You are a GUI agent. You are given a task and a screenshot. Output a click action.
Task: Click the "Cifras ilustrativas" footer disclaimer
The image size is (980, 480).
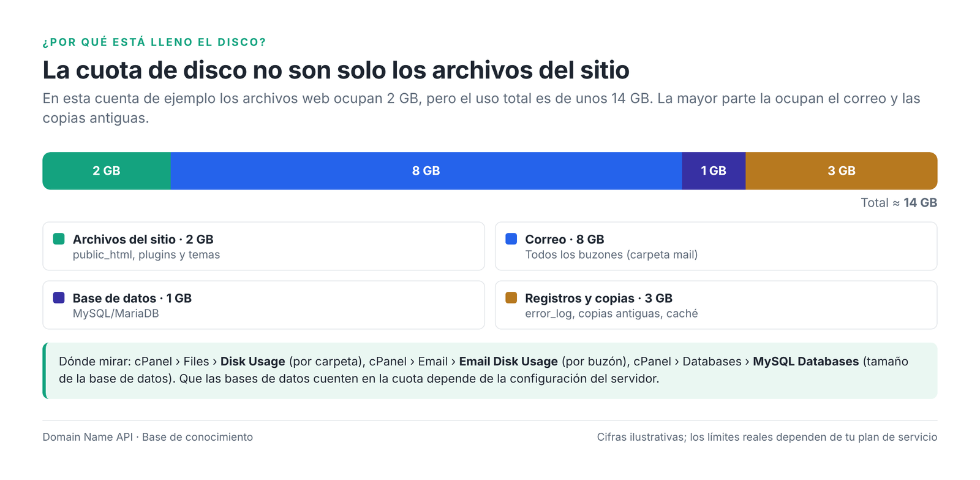767,437
